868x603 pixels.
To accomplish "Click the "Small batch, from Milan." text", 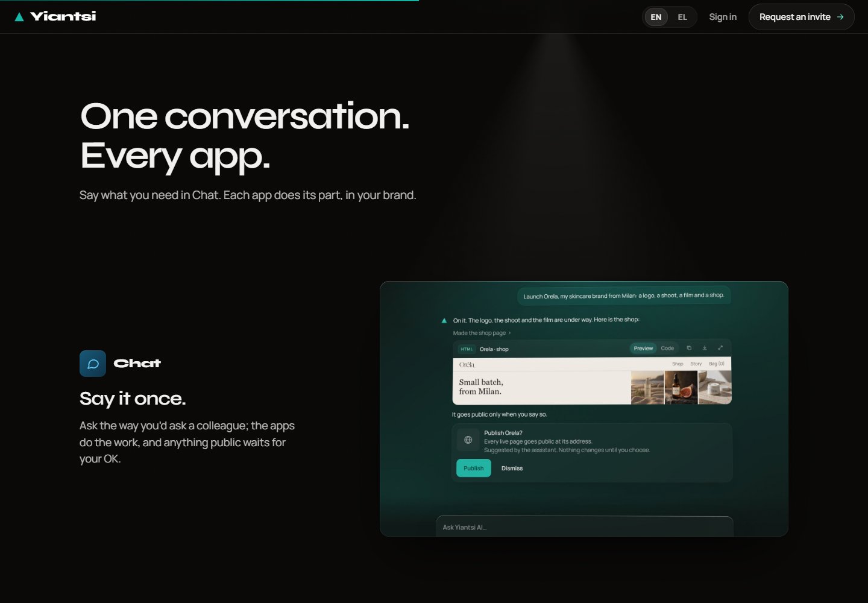I will [x=481, y=387].
